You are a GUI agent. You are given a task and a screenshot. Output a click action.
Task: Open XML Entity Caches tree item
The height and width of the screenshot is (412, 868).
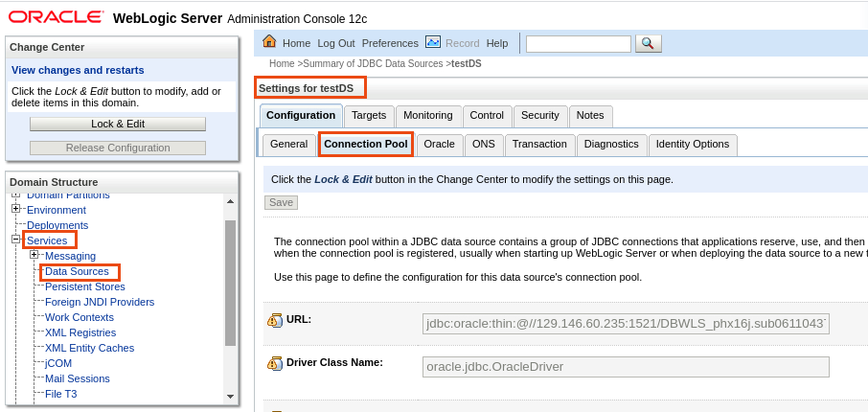click(90, 349)
